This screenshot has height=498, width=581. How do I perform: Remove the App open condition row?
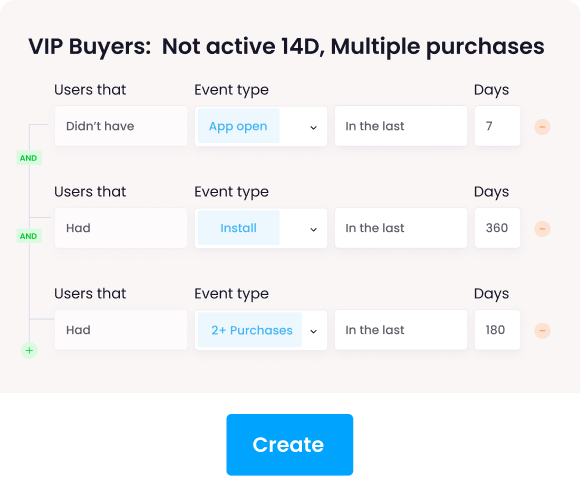(x=542, y=127)
